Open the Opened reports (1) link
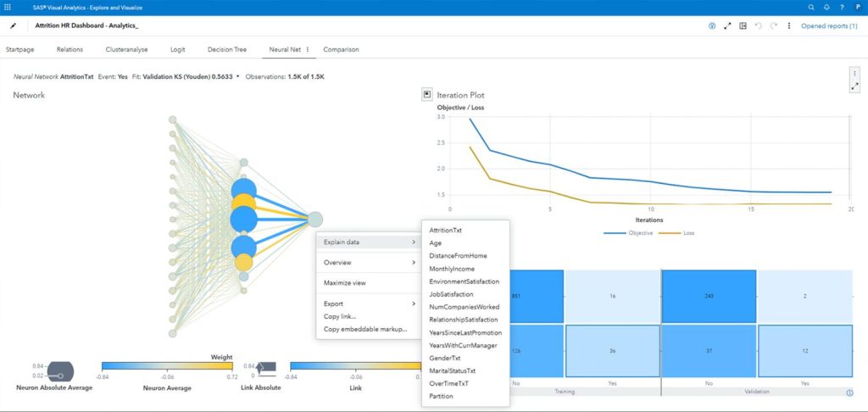Viewport: 868px width, 412px height. click(828, 26)
